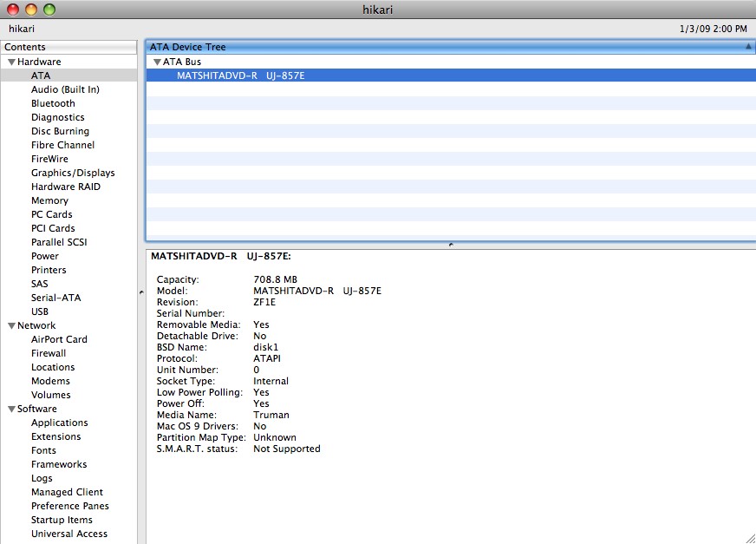
Task: Click the protocol value ATAPI
Action: click(x=267, y=358)
